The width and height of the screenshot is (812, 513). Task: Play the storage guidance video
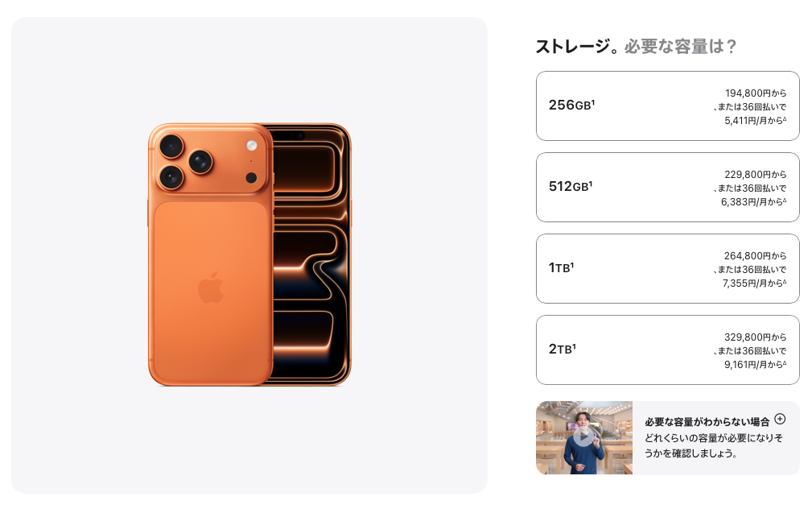coord(583,436)
